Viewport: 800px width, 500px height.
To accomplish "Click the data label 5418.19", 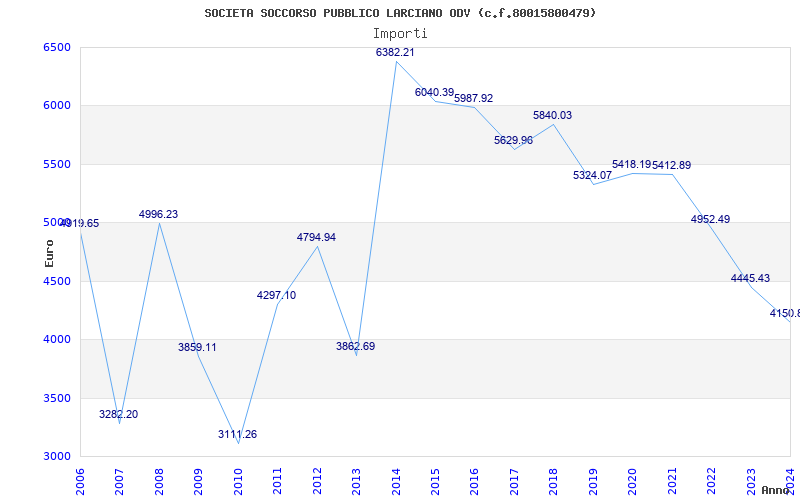I will coord(632,164).
